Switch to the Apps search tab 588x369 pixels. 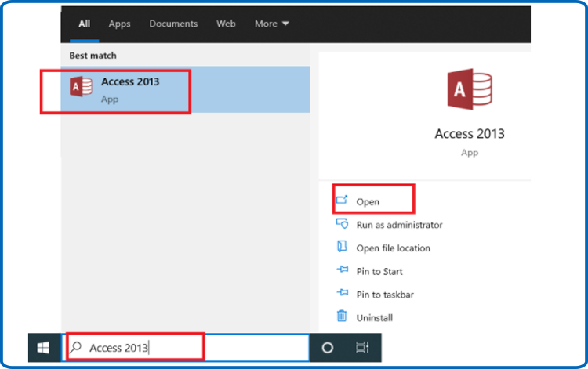pyautogui.click(x=120, y=24)
